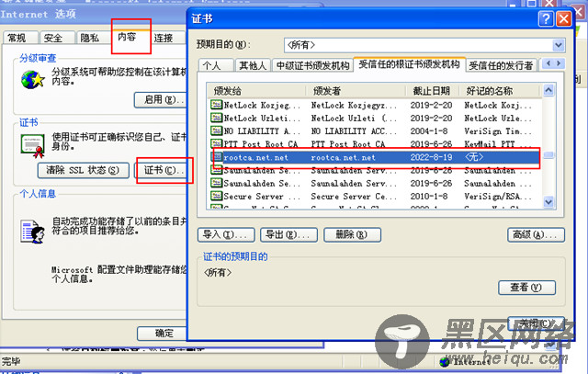Sort by 颁发给 column header
This screenshot has height=374, width=588.
tap(257, 90)
